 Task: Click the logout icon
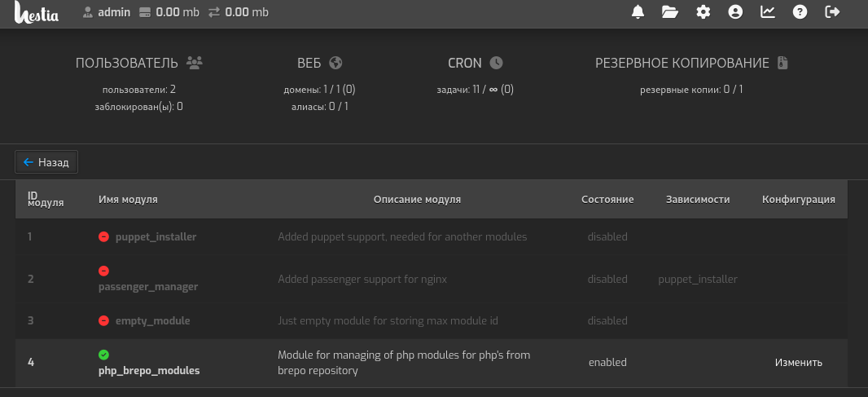[x=832, y=12]
